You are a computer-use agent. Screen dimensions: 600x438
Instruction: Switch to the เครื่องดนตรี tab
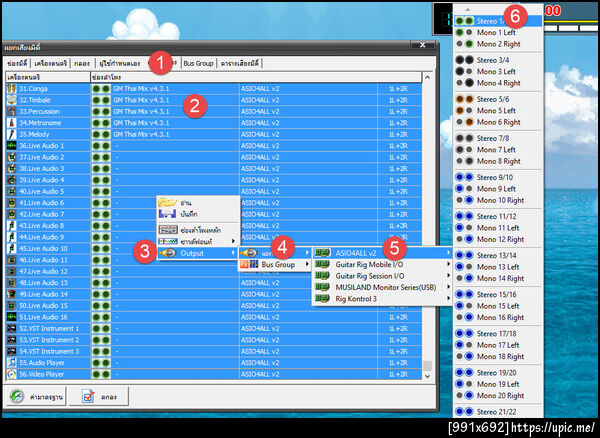[51, 63]
